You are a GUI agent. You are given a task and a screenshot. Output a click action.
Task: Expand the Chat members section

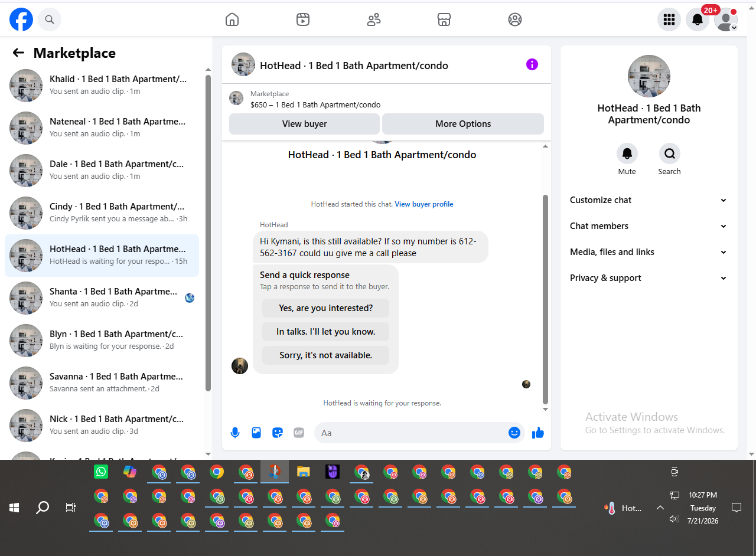[x=649, y=226]
